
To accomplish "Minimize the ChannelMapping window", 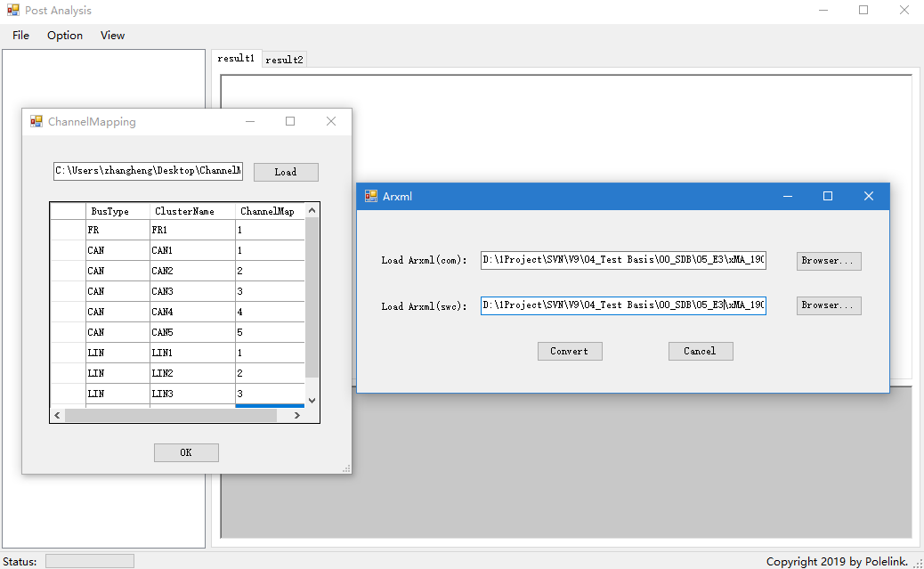I will pos(250,121).
